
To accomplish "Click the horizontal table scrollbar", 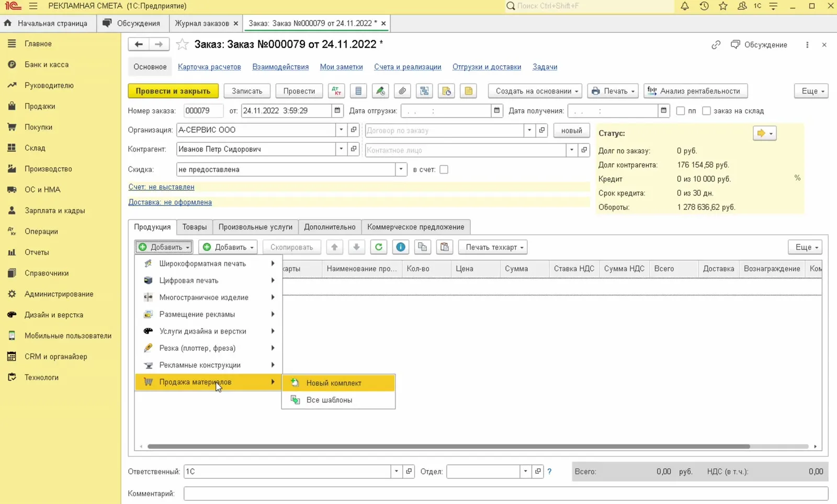I will point(448,446).
